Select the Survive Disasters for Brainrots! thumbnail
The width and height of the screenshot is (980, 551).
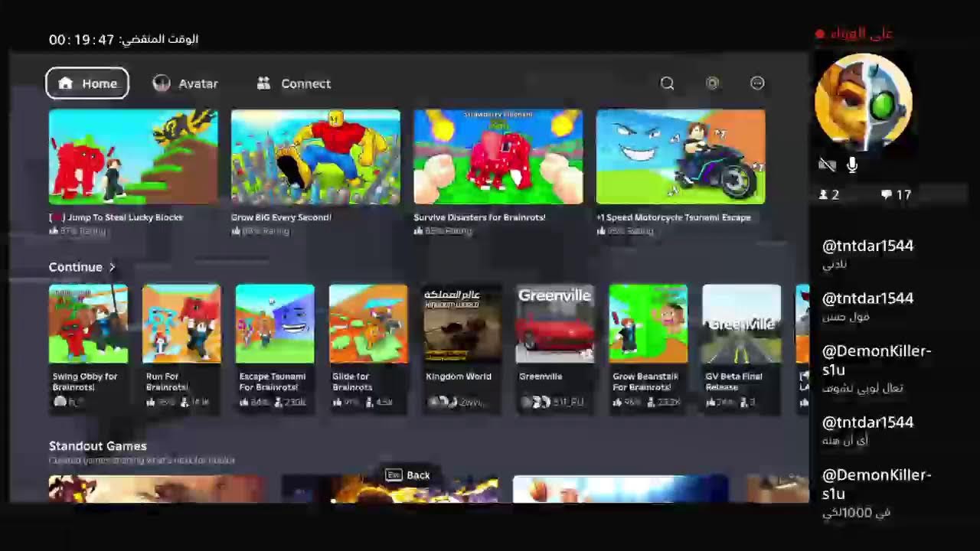click(x=498, y=157)
